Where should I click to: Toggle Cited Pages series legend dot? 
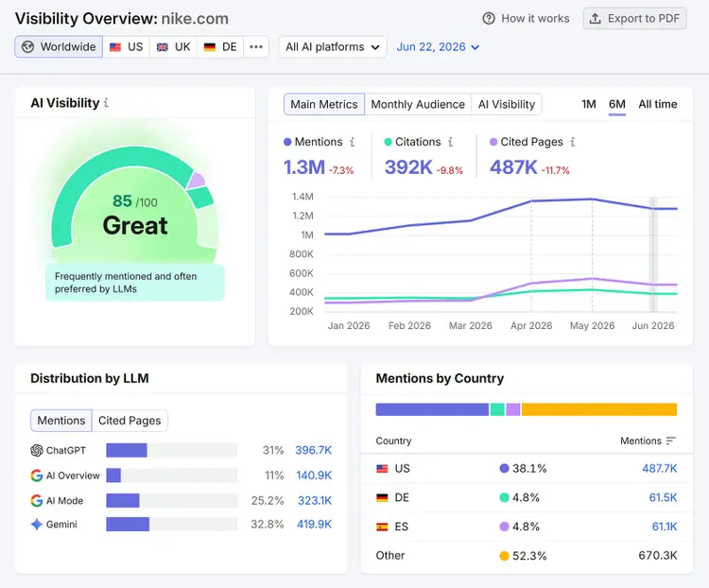493,142
